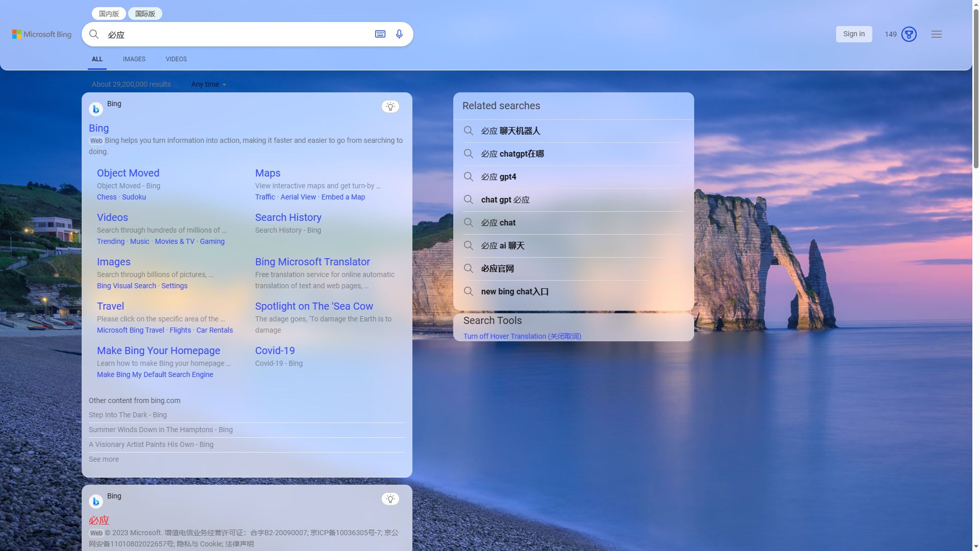This screenshot has width=980, height=551.
Task: Open the Flights sublink
Action: (x=180, y=330)
